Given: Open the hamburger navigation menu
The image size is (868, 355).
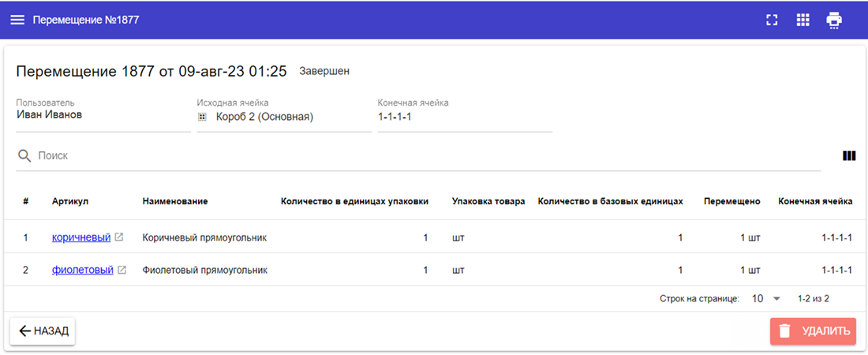Looking at the screenshot, I should (17, 20).
